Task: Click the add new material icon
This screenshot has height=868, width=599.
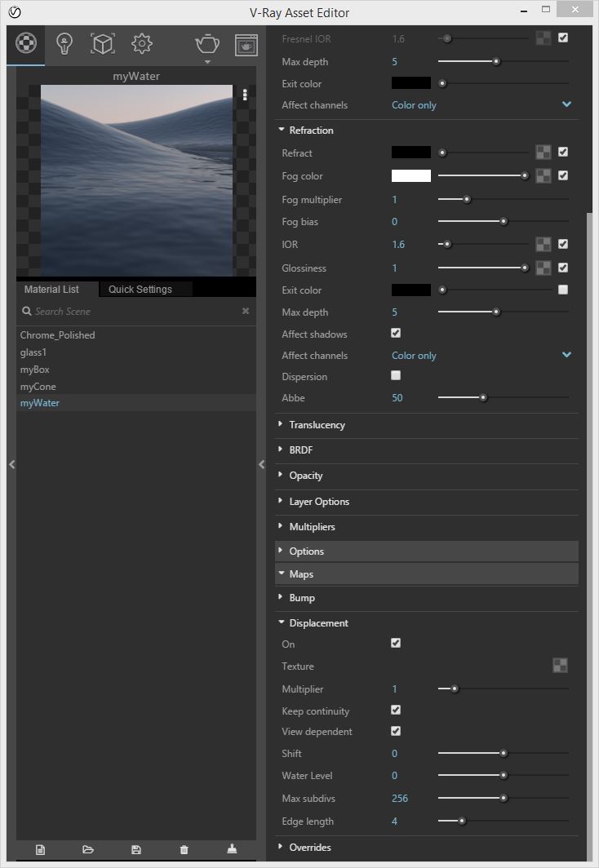Action: pyautogui.click(x=41, y=850)
